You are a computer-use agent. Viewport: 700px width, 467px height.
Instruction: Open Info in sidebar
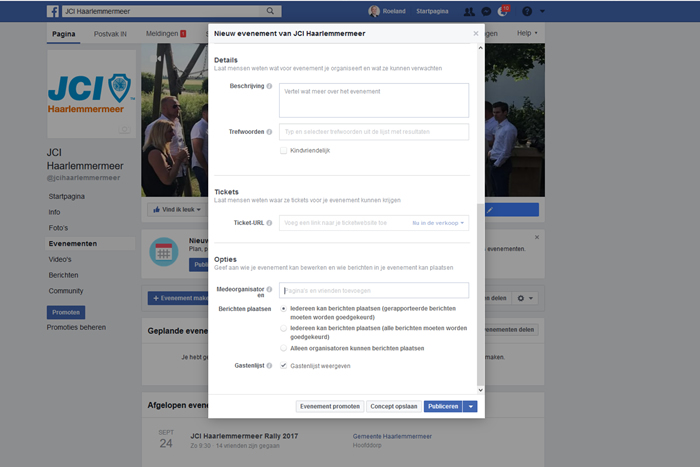(x=54, y=212)
